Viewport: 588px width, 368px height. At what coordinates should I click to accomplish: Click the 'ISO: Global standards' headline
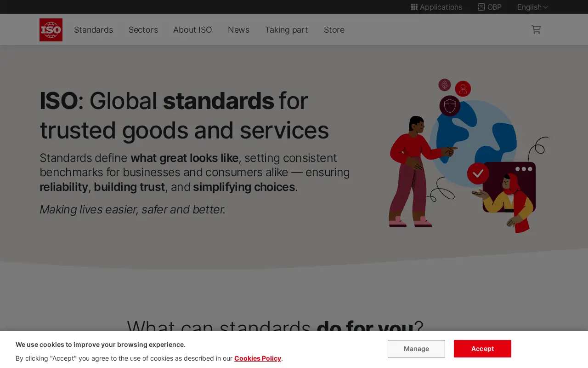pyautogui.click(x=184, y=115)
